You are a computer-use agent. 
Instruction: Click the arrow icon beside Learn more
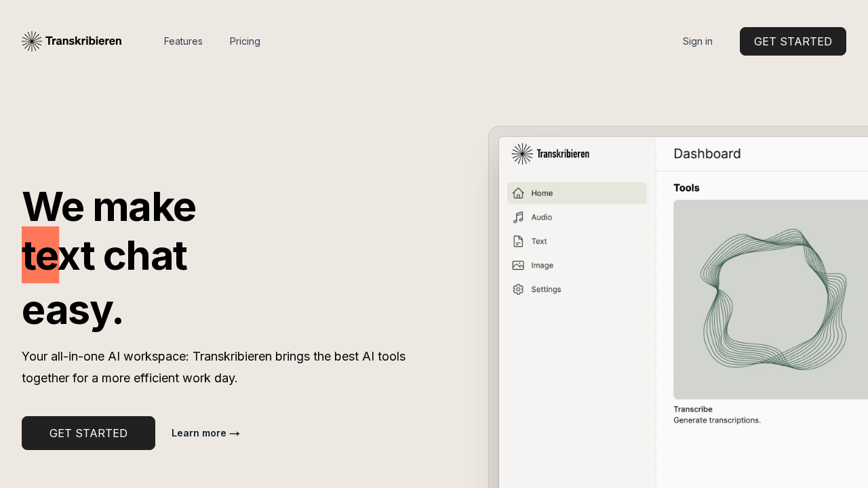pos(235,433)
